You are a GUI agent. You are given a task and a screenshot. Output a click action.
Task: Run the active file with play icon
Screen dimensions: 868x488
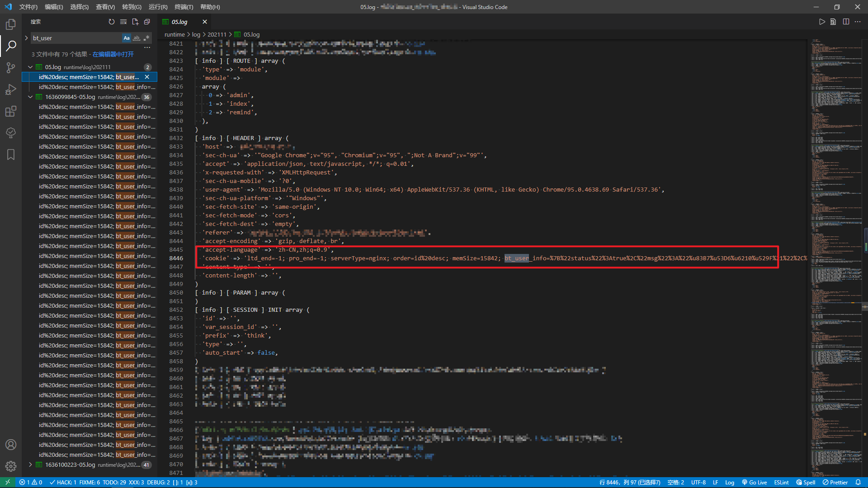822,22
